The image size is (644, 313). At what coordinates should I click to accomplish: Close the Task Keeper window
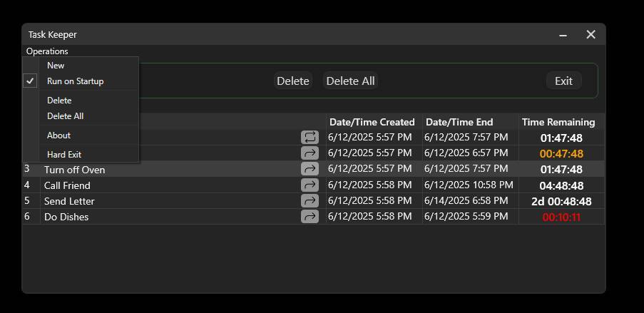tap(591, 34)
